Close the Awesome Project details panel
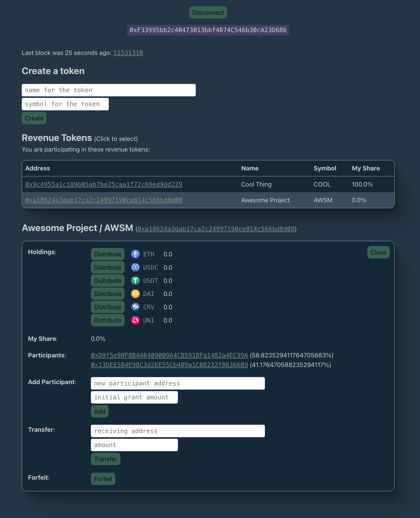This screenshot has height=518, width=420. tap(378, 253)
